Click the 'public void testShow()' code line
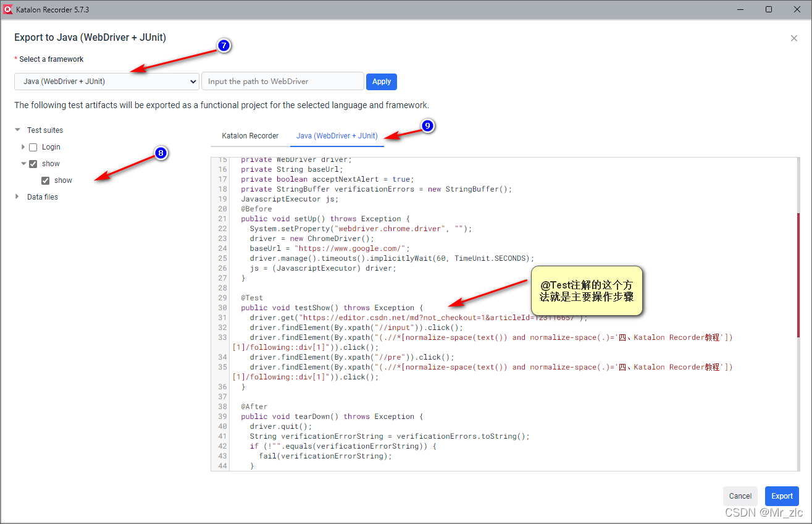 click(x=332, y=308)
